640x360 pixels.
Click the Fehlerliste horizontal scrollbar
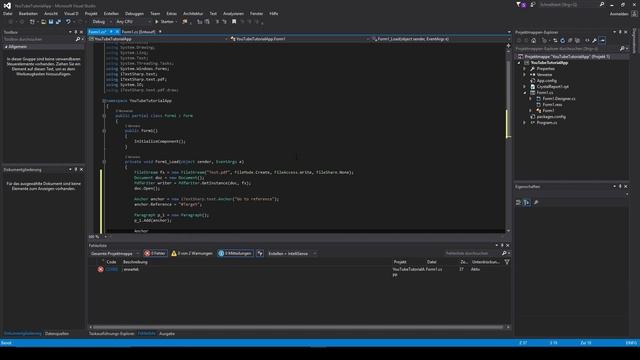pyautogui.click(x=298, y=327)
